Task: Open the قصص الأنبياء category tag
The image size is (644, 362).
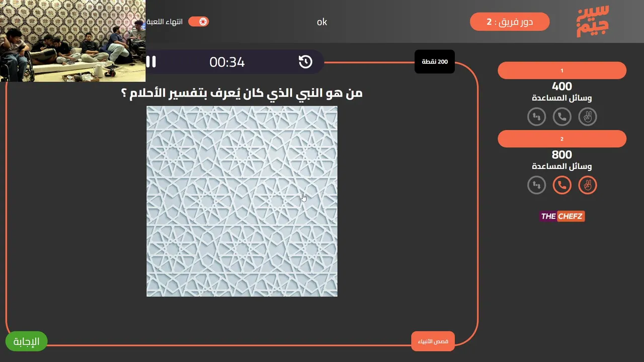Action: (x=433, y=341)
